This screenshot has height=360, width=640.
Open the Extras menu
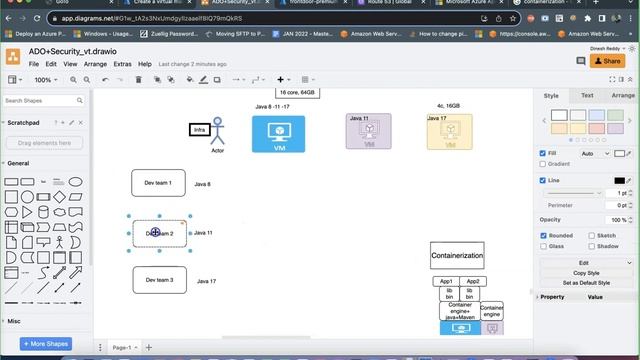point(122,64)
